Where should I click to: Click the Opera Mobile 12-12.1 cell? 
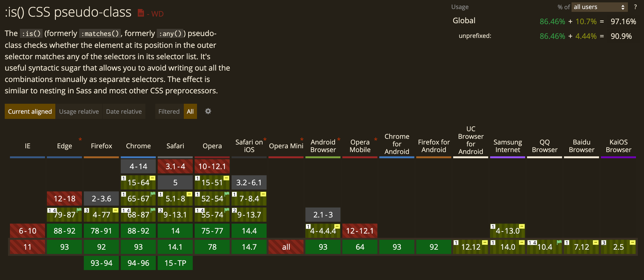(x=360, y=231)
